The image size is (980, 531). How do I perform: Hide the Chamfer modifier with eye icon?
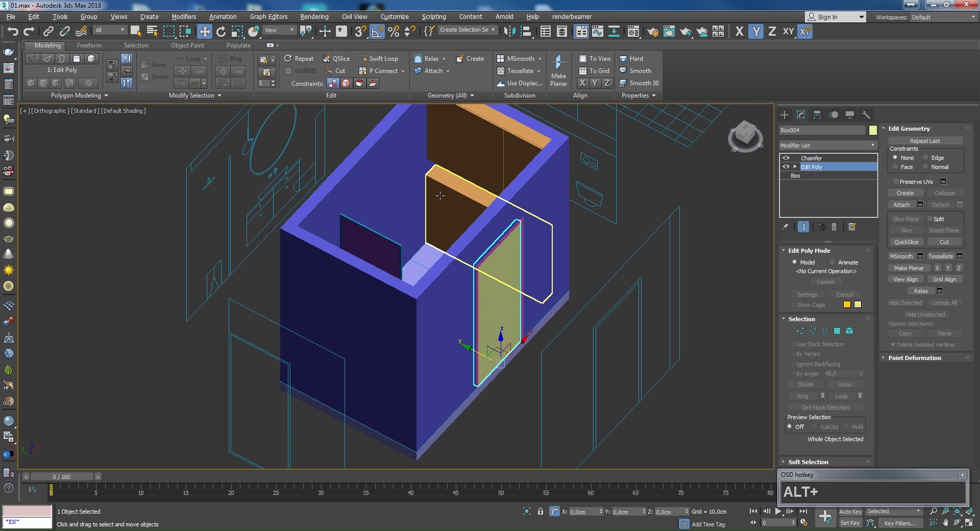[786, 158]
